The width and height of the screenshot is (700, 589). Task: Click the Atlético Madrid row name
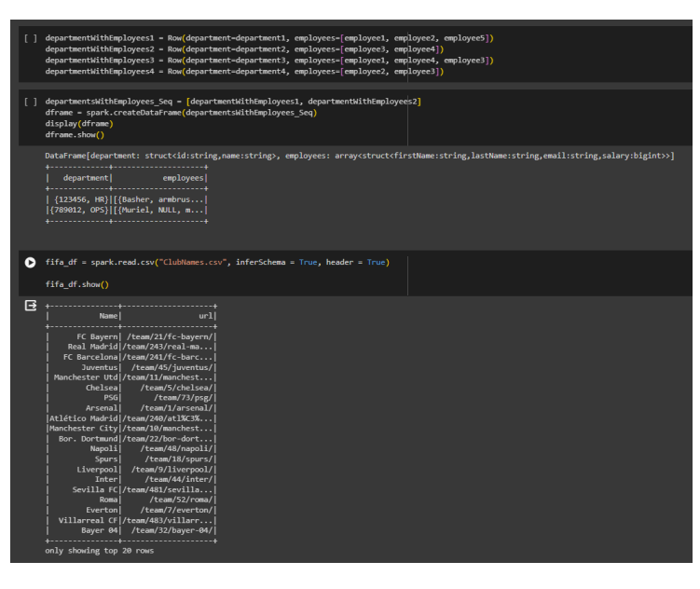click(x=84, y=418)
